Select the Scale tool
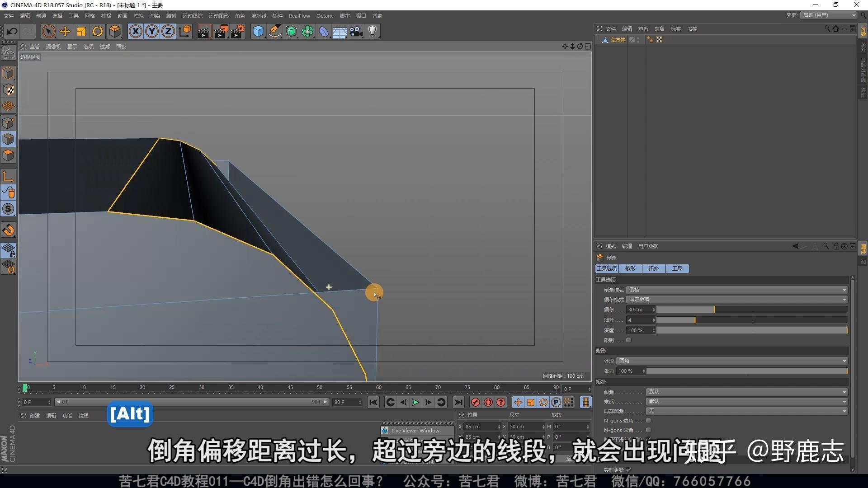Screen dimensions: 868x488 click(x=81, y=31)
